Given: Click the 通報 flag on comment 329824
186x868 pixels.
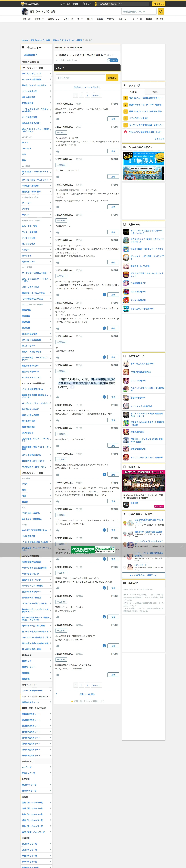Looking at the screenshot, I should (115, 127).
